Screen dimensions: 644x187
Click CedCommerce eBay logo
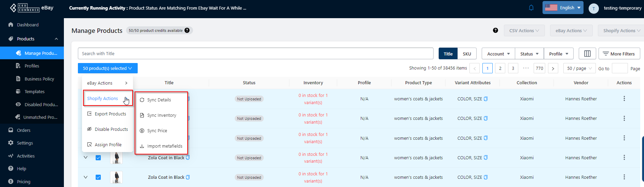pyautogui.click(x=31, y=8)
